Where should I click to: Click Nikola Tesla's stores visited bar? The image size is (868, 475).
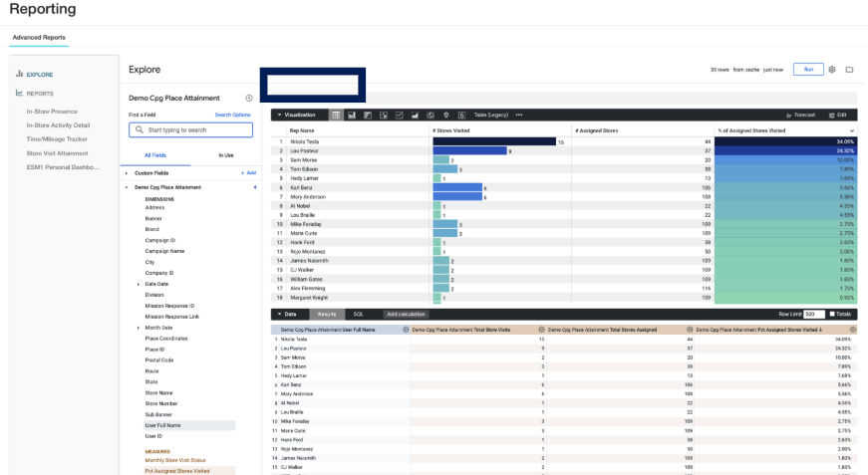(494, 141)
